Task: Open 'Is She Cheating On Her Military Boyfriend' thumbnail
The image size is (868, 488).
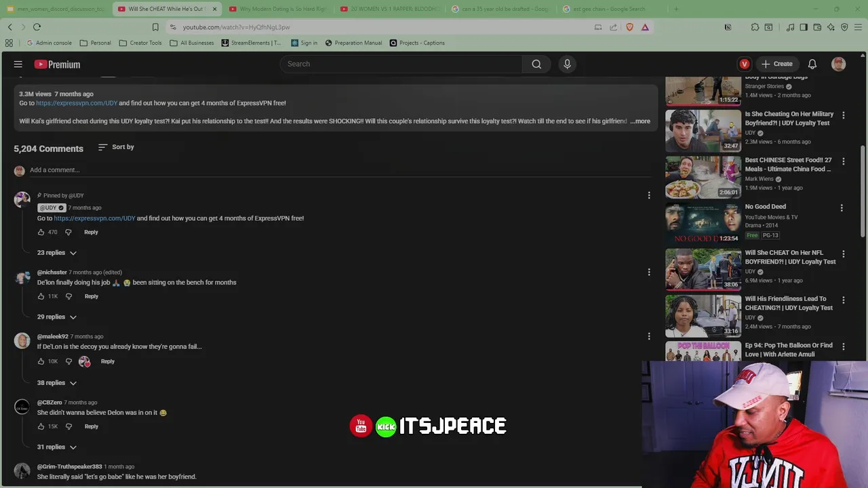Action: click(x=703, y=130)
